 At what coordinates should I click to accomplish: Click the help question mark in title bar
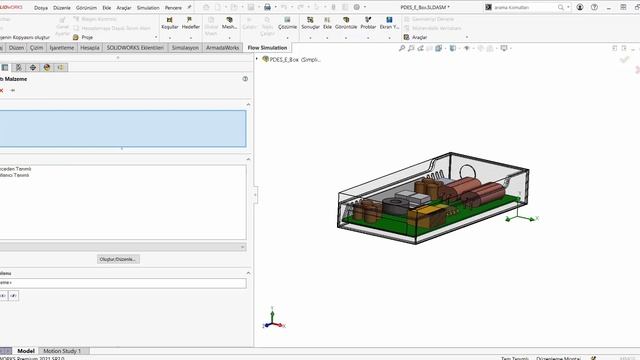tap(594, 7)
